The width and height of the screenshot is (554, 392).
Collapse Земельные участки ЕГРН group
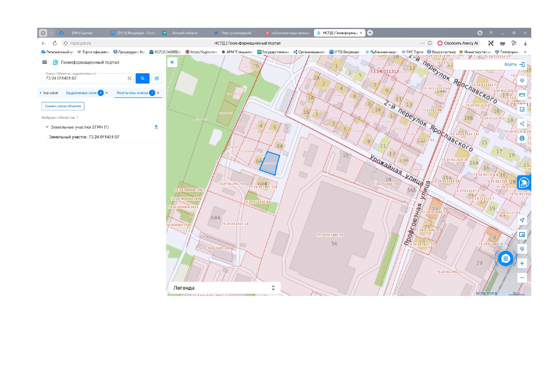click(47, 127)
